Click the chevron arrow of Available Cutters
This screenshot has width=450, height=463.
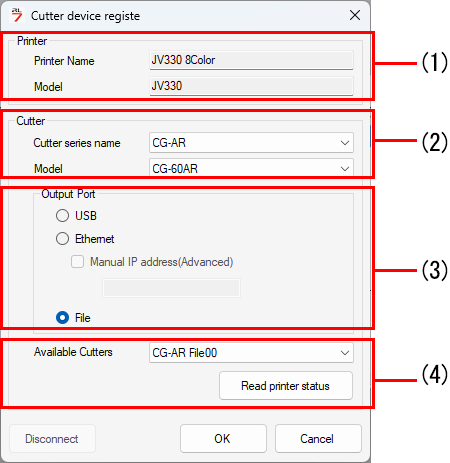pos(345,353)
